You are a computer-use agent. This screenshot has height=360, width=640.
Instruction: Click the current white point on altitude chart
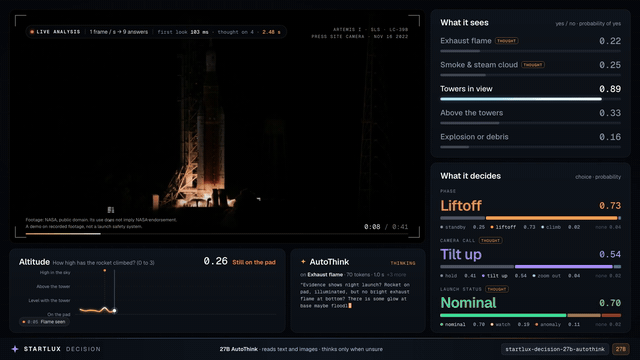[114, 311]
